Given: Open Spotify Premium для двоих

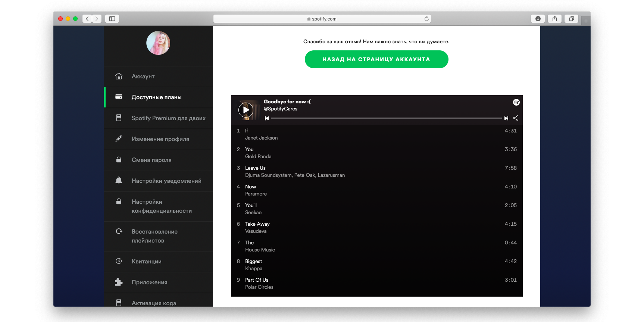Looking at the screenshot, I should pos(159,118).
